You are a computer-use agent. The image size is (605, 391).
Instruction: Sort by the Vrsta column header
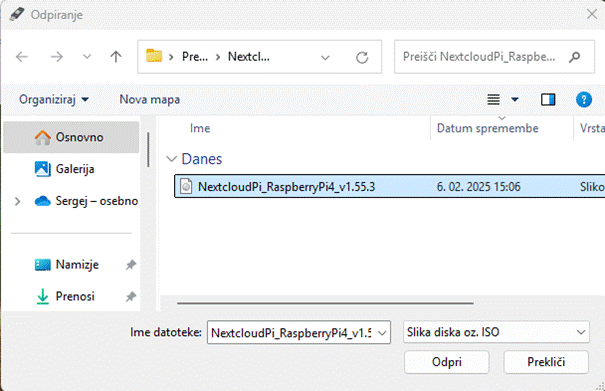[x=591, y=128]
